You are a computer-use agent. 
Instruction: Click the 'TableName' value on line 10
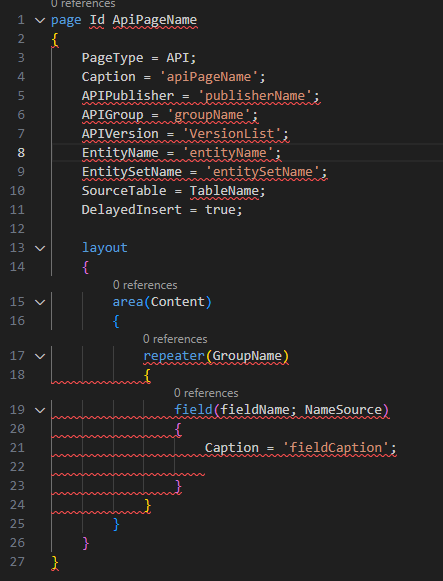pos(224,191)
